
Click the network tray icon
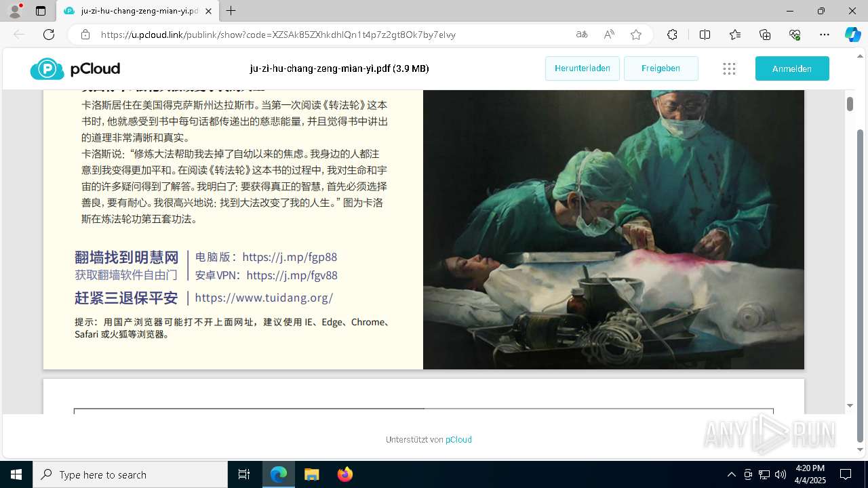[764, 474]
